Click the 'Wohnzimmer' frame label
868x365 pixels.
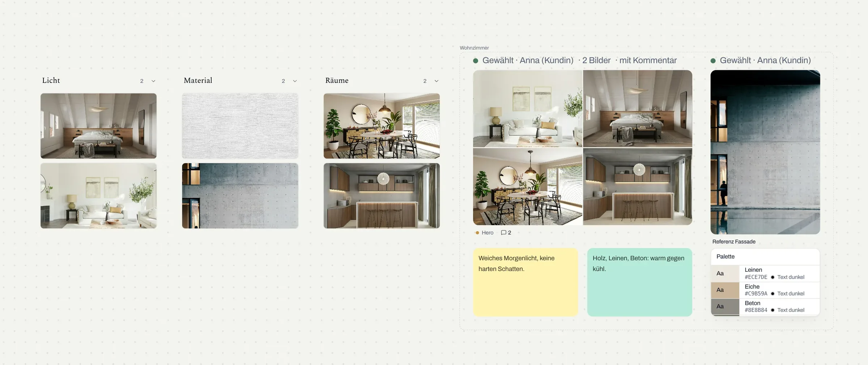(x=474, y=48)
